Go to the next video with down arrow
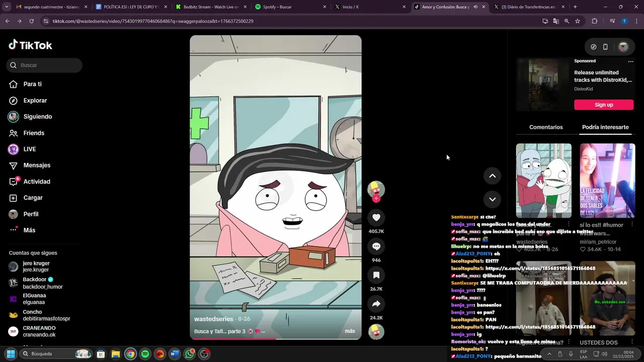The width and height of the screenshot is (644, 362). [492, 199]
